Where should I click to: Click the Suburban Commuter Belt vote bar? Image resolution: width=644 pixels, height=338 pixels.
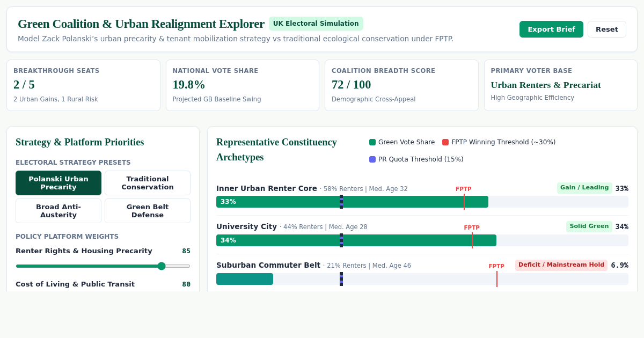245,279
